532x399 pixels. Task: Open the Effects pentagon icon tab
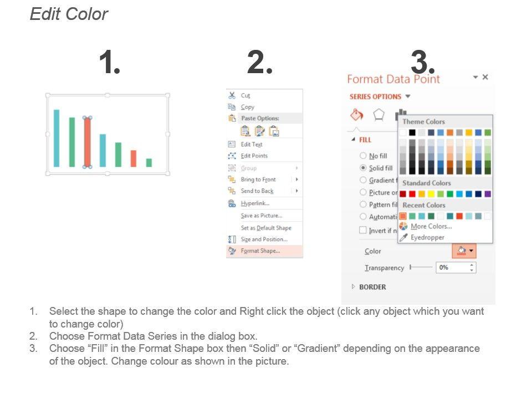378,115
